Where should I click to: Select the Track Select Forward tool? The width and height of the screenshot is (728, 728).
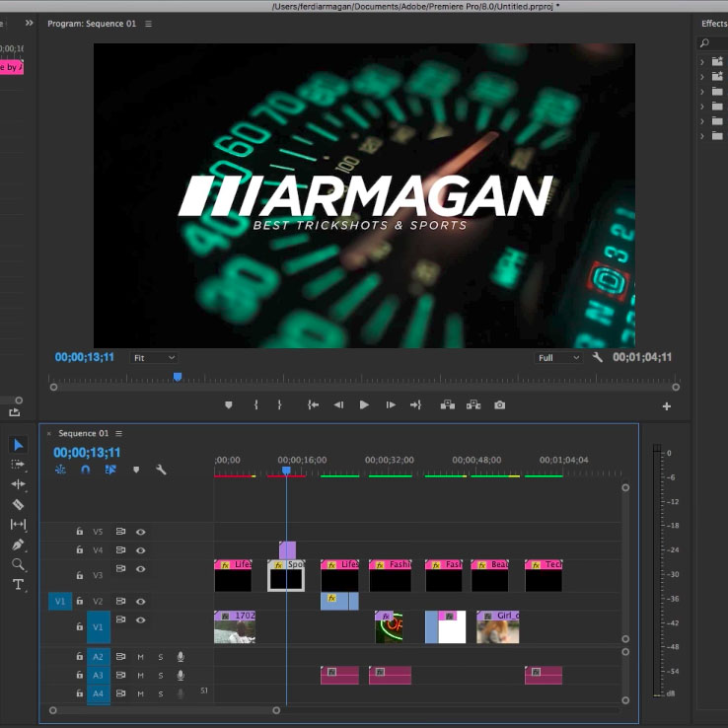tap(18, 464)
